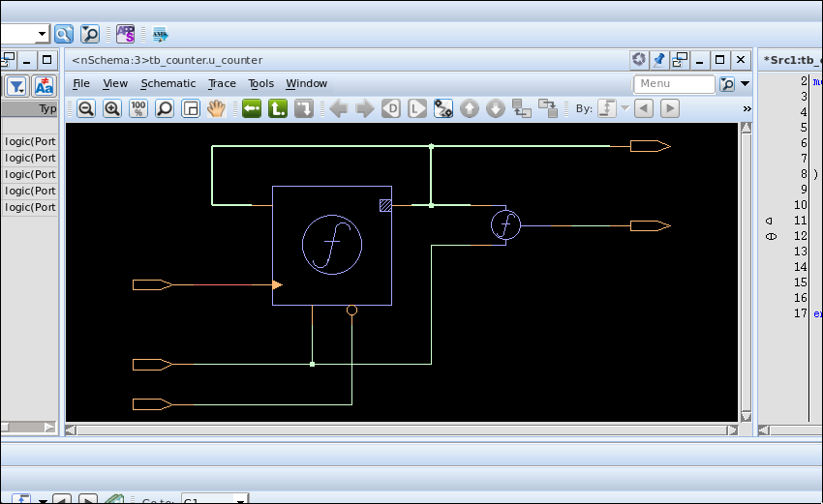Click the schematic vertical scrollbar down arrow
Image resolution: width=823 pixels, height=504 pixels.
[x=746, y=416]
